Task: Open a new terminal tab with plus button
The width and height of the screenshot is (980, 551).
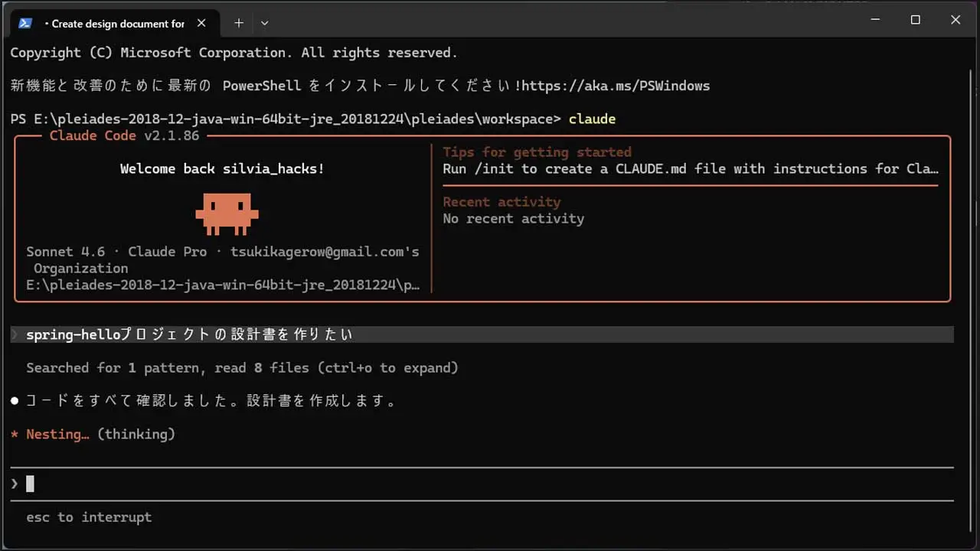Action: tap(239, 23)
